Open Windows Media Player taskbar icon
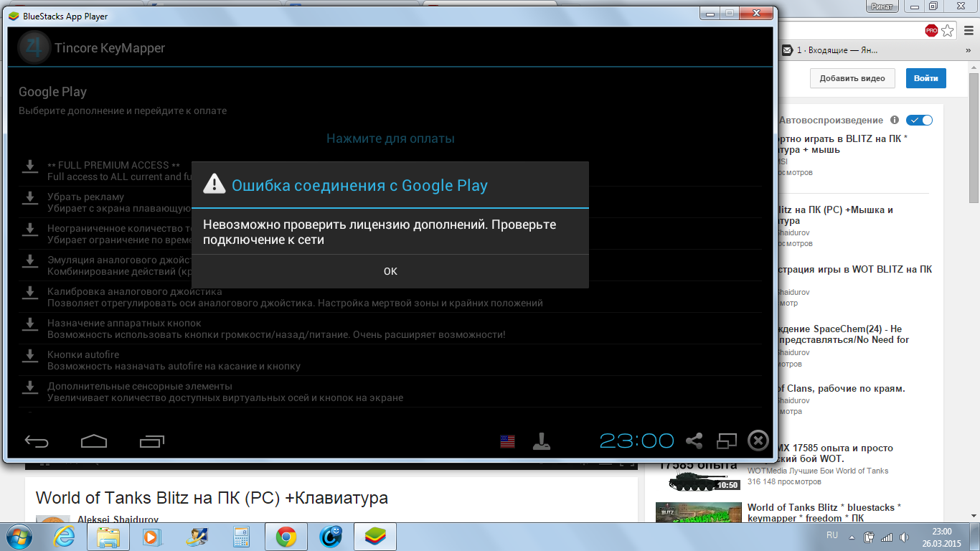Viewport: 980px width, 551px height. click(x=151, y=537)
